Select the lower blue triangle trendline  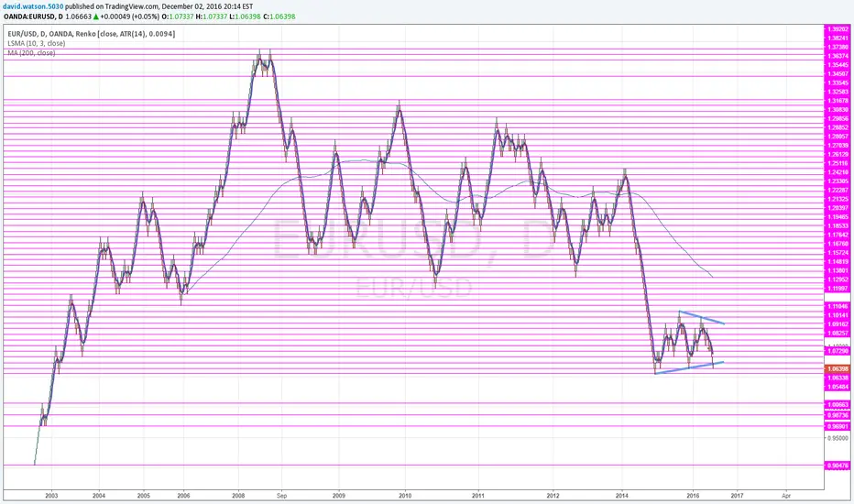tap(689, 367)
